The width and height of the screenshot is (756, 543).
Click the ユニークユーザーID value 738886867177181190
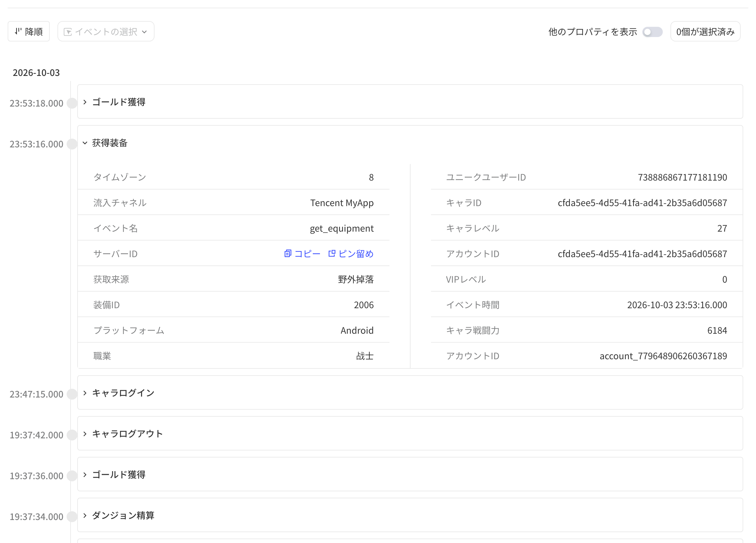click(x=682, y=177)
